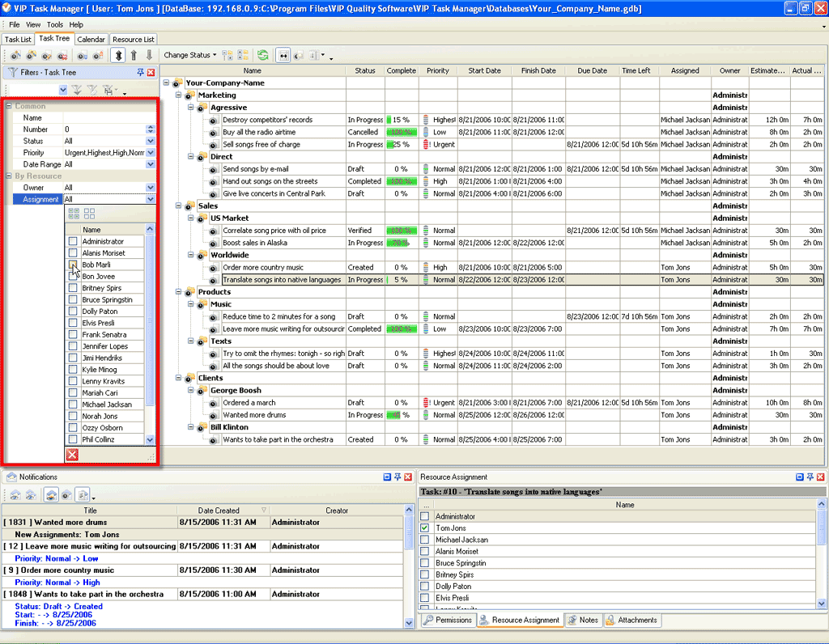Open the Attachments tab at bottom
The image size is (829, 644).
pos(632,621)
